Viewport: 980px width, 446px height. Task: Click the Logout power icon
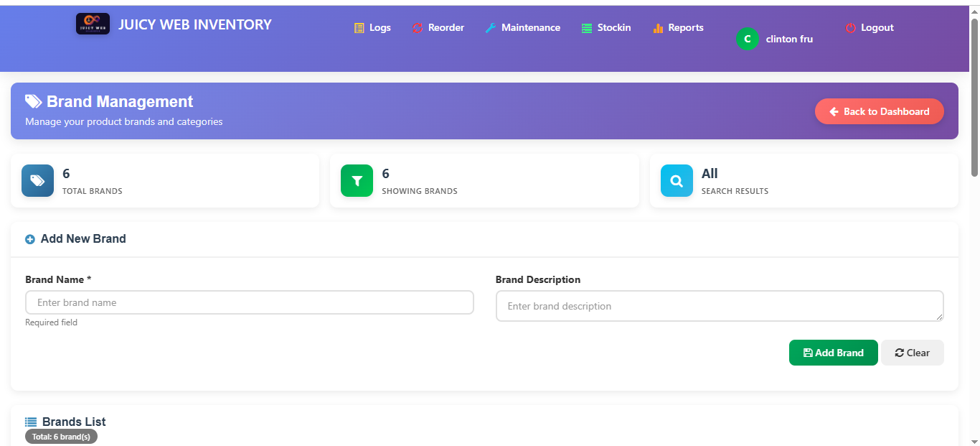click(x=849, y=27)
